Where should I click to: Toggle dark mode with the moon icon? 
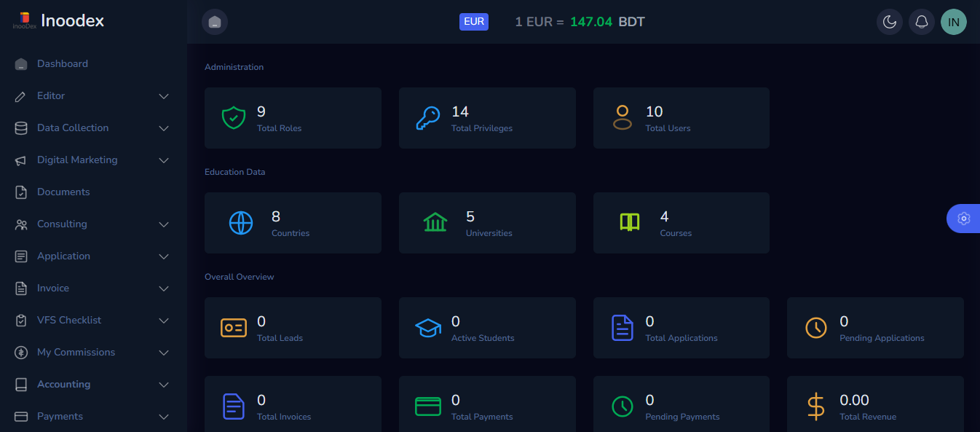click(x=889, y=22)
